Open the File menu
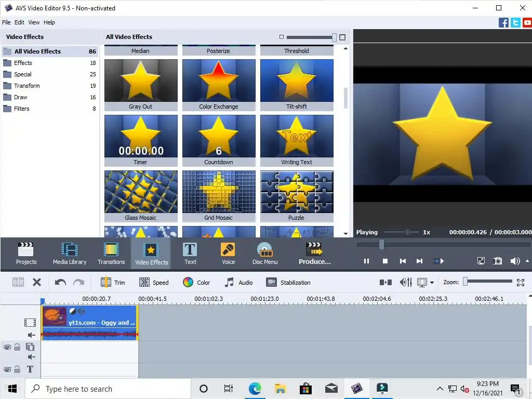 coord(6,22)
